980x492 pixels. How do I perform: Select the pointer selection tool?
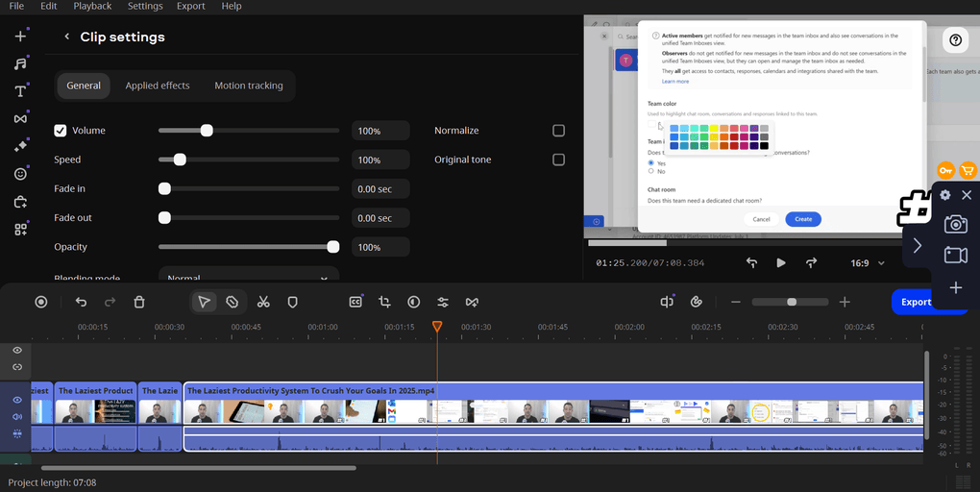(205, 302)
